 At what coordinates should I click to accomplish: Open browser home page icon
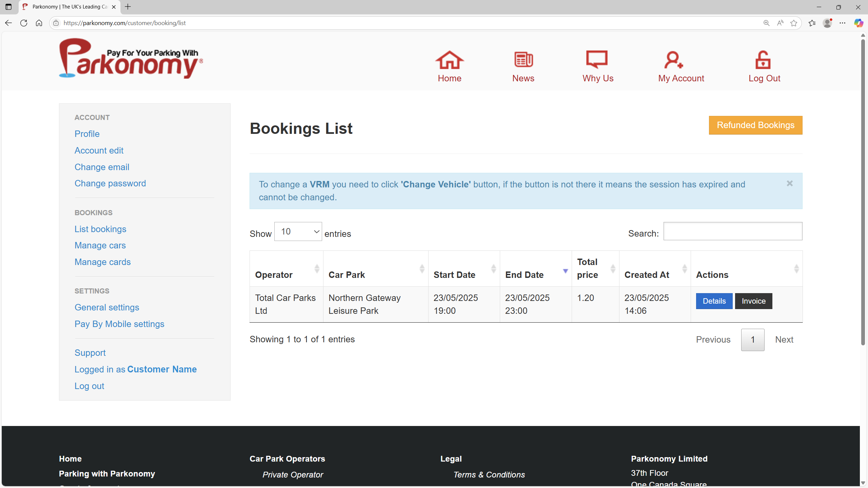click(x=39, y=23)
